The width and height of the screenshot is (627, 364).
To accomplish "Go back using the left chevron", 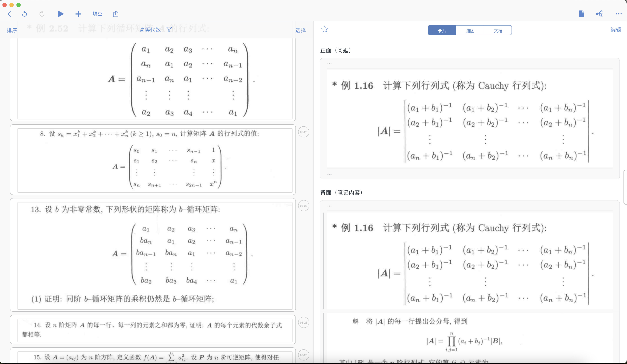I will tap(9, 14).
